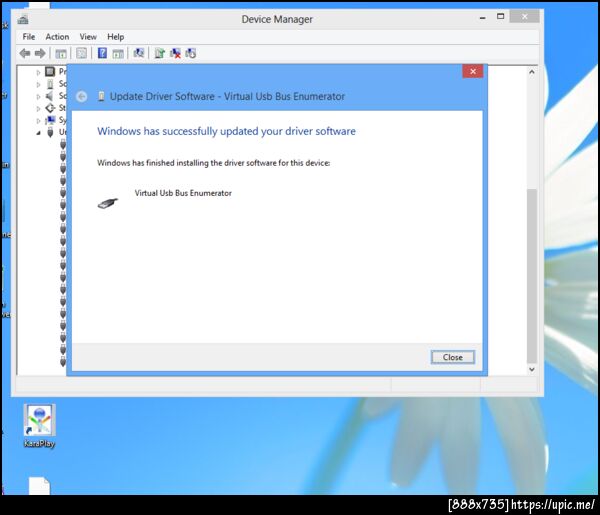Click the blue Help question-mark toolbar icon
The width and height of the screenshot is (600, 515).
click(102, 53)
